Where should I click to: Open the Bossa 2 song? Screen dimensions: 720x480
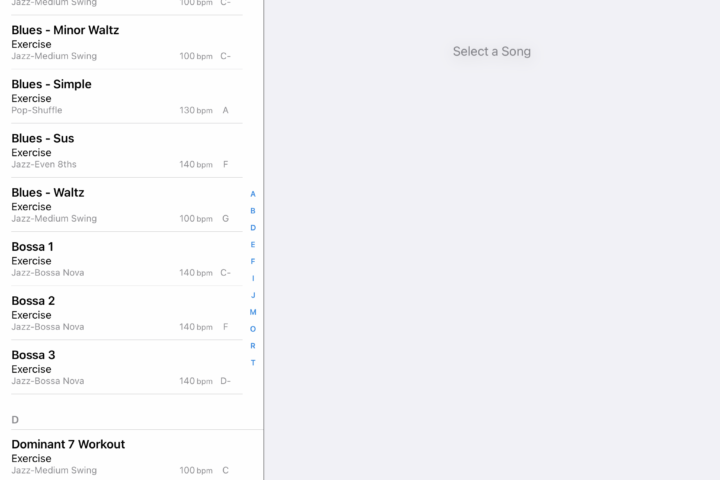(127, 314)
